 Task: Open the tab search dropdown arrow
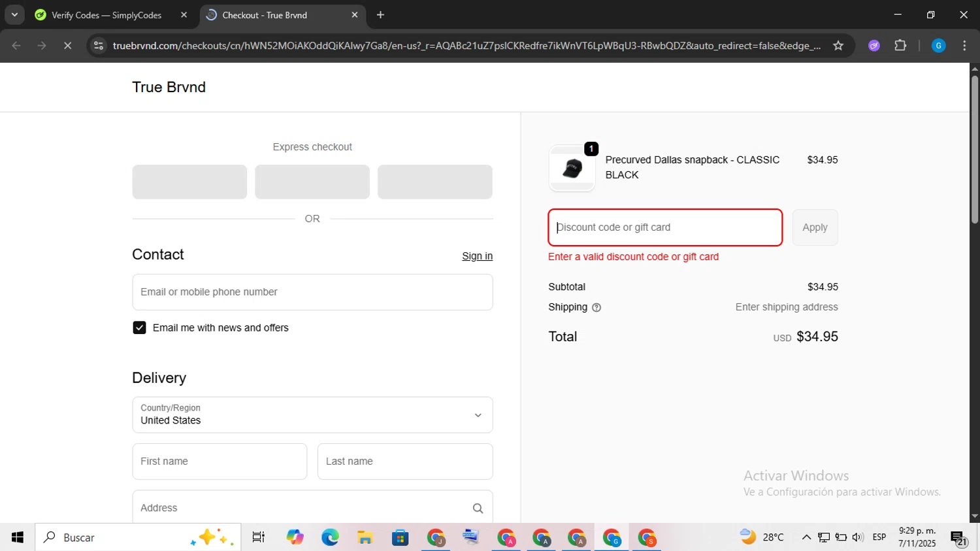point(14,14)
